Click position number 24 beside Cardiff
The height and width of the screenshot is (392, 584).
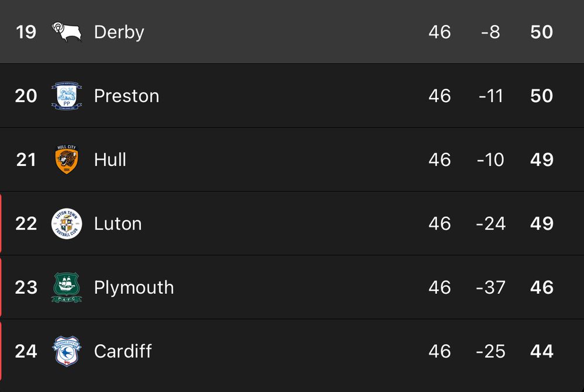click(x=26, y=351)
